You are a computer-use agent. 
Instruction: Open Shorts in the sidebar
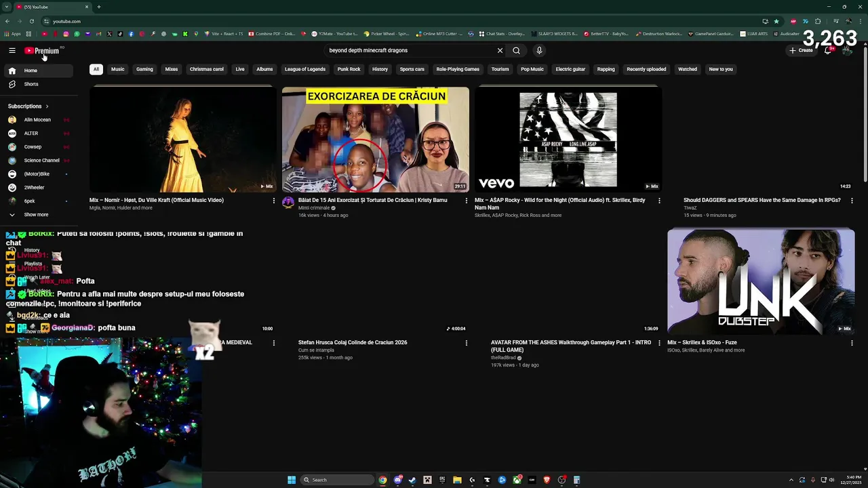tap(39, 84)
